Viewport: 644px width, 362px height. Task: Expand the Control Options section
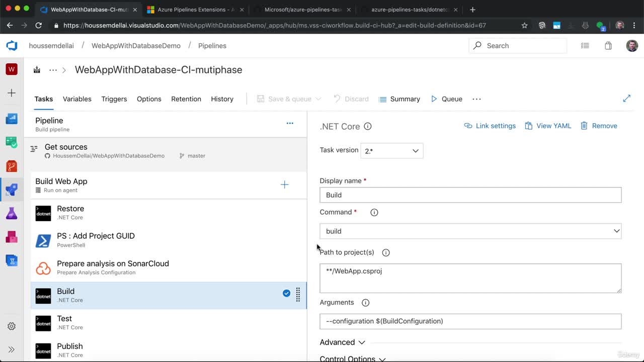coord(353,358)
